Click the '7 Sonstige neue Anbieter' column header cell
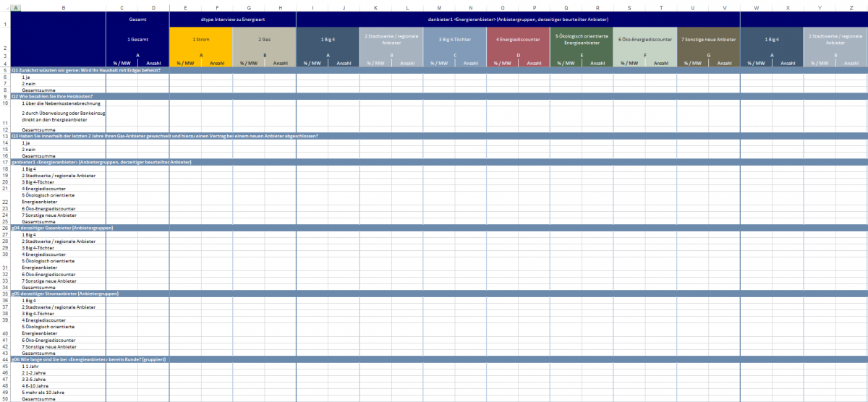This screenshot has width=868, height=402. click(708, 38)
